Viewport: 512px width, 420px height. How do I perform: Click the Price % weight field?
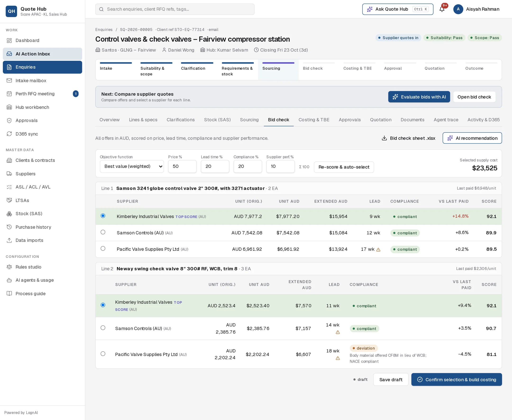pos(182,166)
